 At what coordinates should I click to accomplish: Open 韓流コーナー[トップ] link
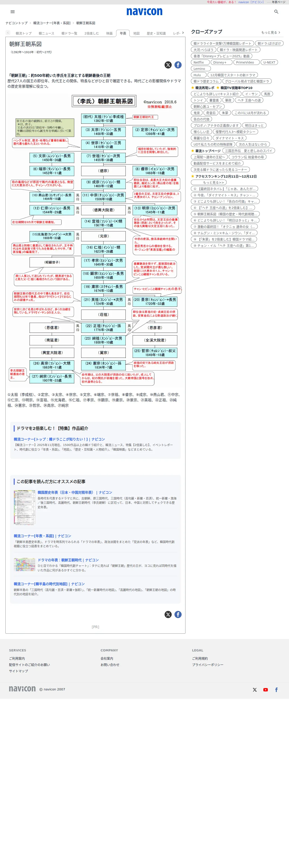(59, 439)
